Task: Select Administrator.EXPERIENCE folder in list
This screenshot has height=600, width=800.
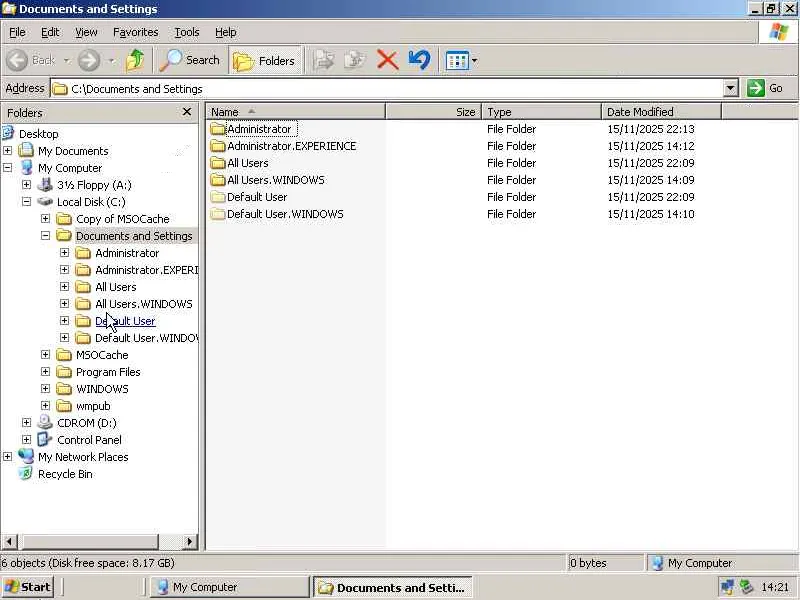Action: 284,146
